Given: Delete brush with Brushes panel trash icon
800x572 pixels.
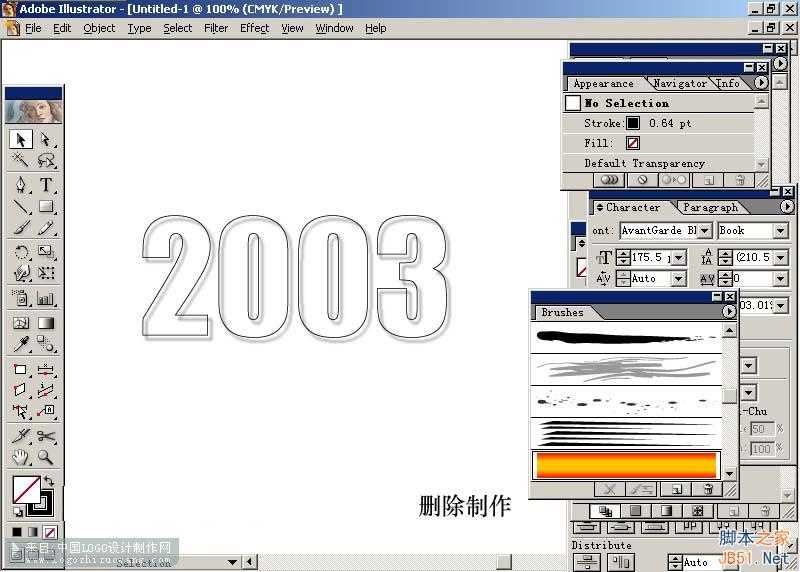Looking at the screenshot, I should click(708, 489).
